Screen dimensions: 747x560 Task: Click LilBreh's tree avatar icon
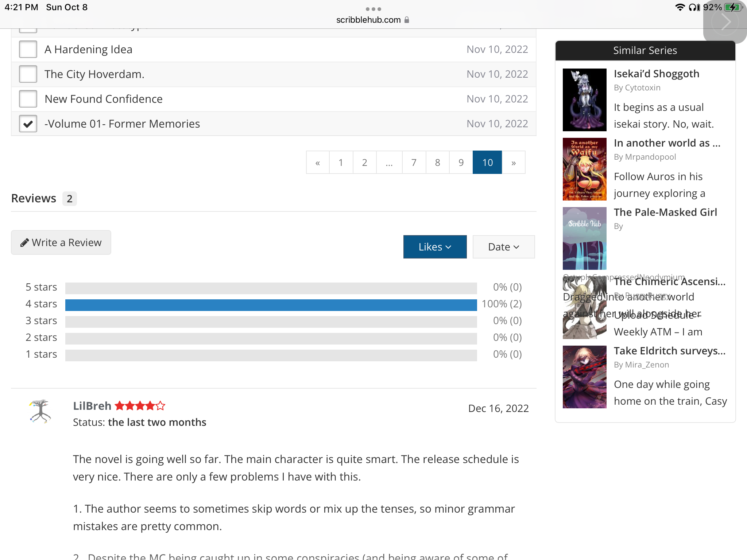(40, 411)
